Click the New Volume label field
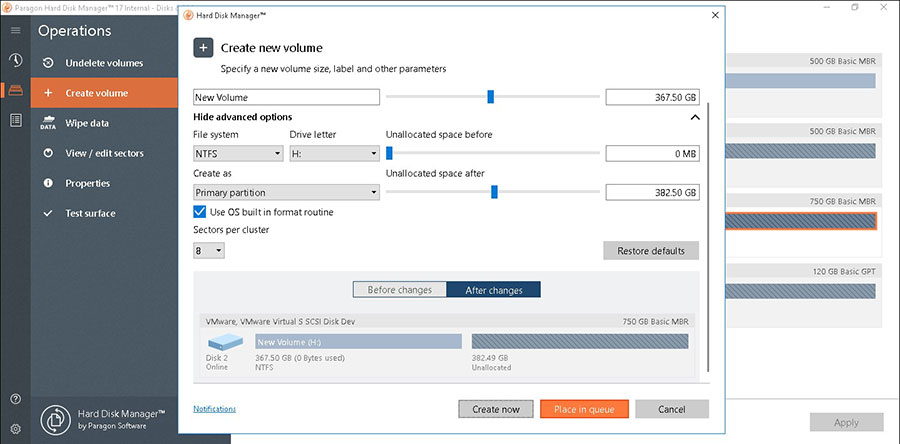The image size is (900, 444). (x=286, y=98)
